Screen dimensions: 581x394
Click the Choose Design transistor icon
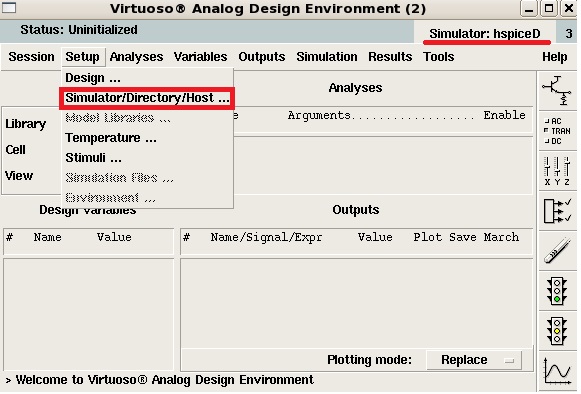coord(557,91)
